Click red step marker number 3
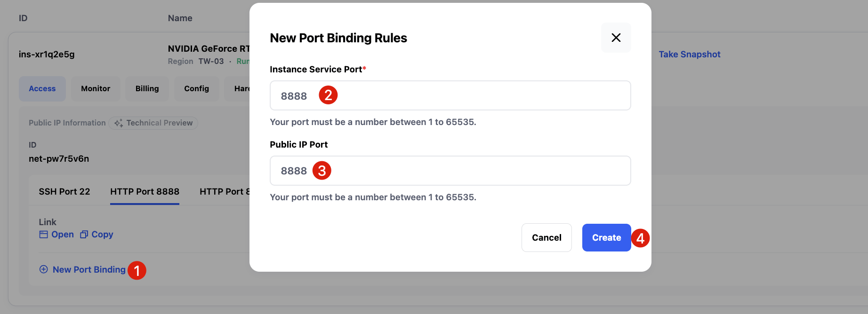 point(322,171)
